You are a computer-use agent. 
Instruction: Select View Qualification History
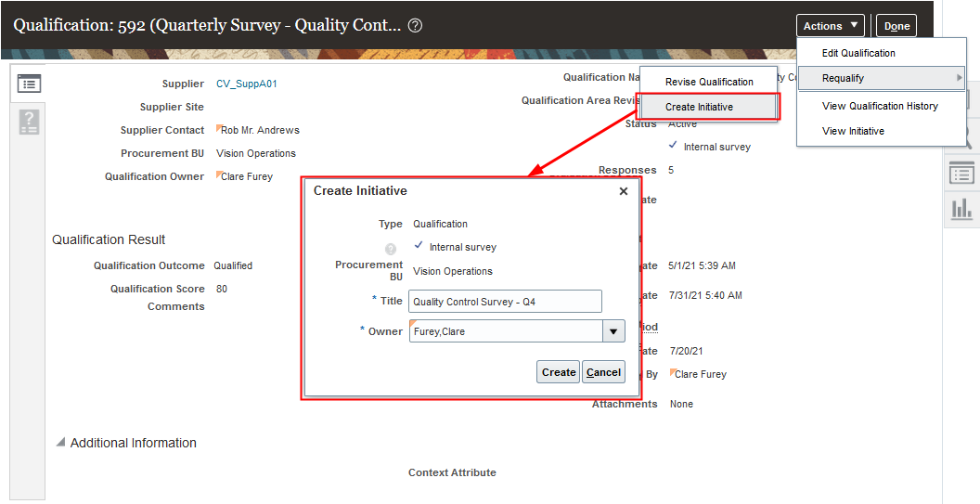click(880, 106)
